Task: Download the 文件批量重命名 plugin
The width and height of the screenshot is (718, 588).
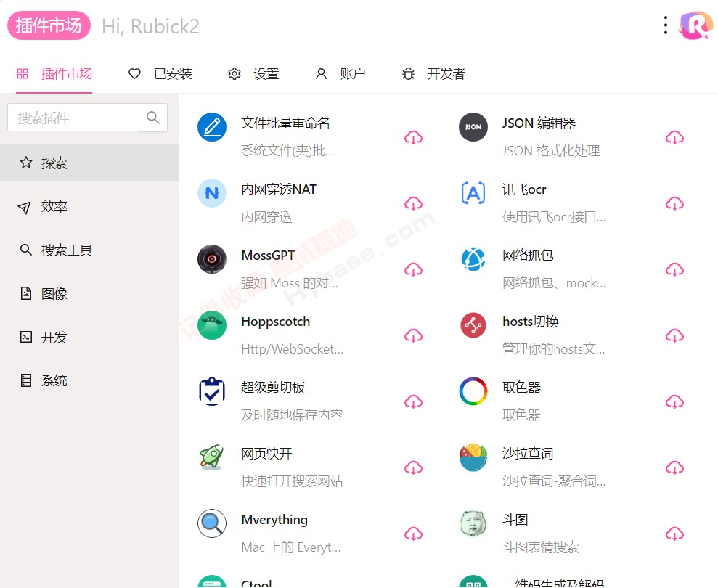Action: [x=413, y=137]
